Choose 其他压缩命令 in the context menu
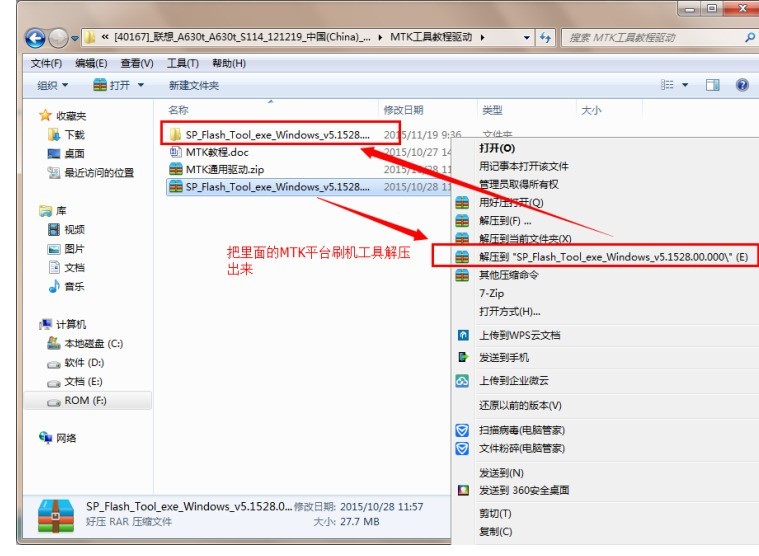 point(509,275)
